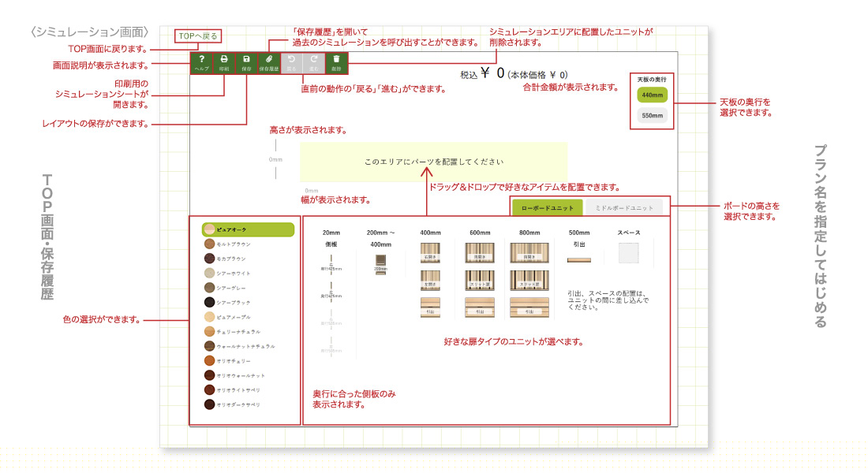The height and width of the screenshot is (473, 868).
Task: Click the TOPへ戻る button
Action: point(197,35)
